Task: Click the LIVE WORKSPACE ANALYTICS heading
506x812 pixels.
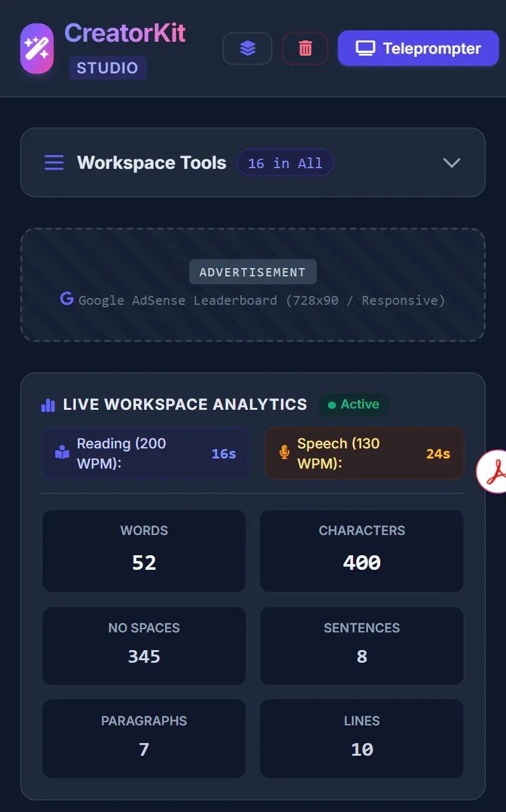Action: (185, 405)
